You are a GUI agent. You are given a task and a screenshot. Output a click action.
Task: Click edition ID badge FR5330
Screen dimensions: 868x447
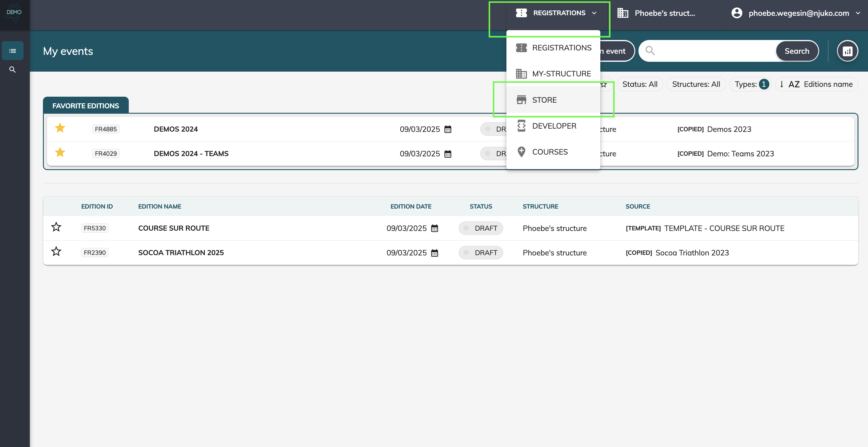[95, 228]
